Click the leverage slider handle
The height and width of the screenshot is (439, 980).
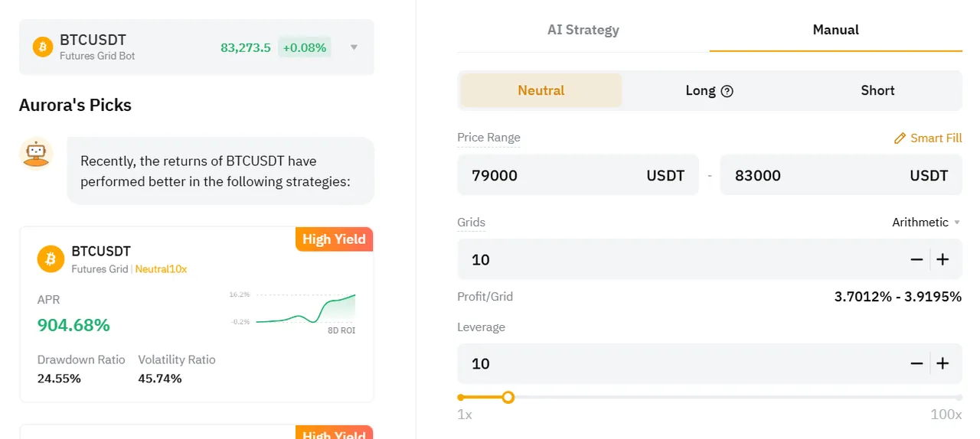click(x=508, y=398)
